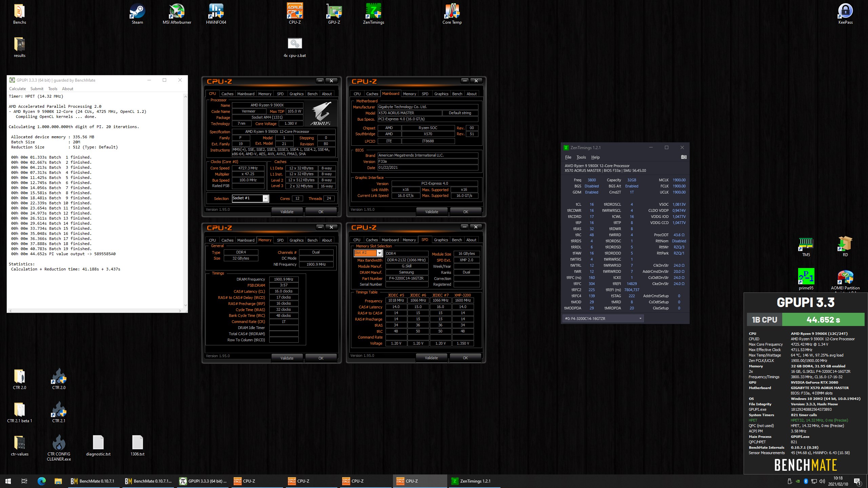Open File Explorer from taskbar

[x=58, y=481]
